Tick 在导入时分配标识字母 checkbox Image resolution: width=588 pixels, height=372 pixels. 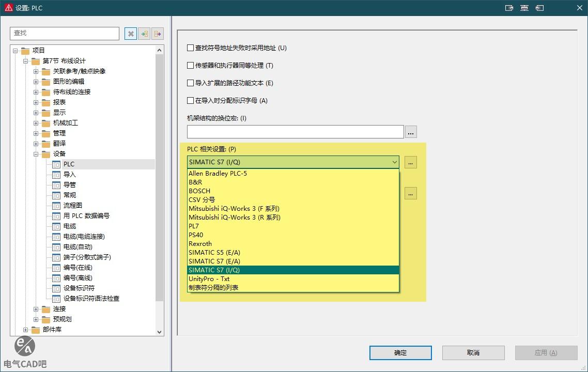pos(191,101)
